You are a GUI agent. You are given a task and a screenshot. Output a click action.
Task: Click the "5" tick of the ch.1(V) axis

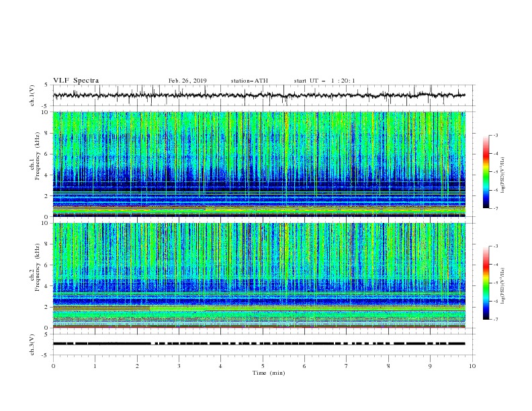tap(47, 85)
